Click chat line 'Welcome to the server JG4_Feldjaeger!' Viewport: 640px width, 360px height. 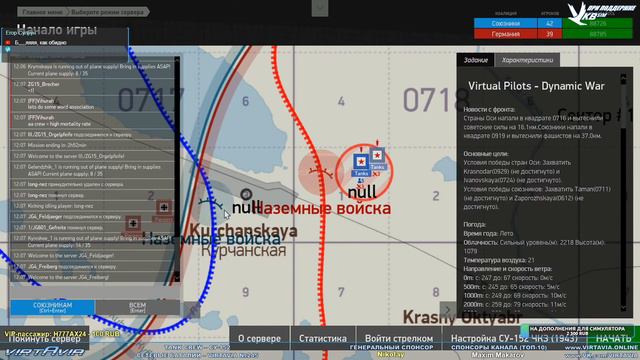point(71,256)
